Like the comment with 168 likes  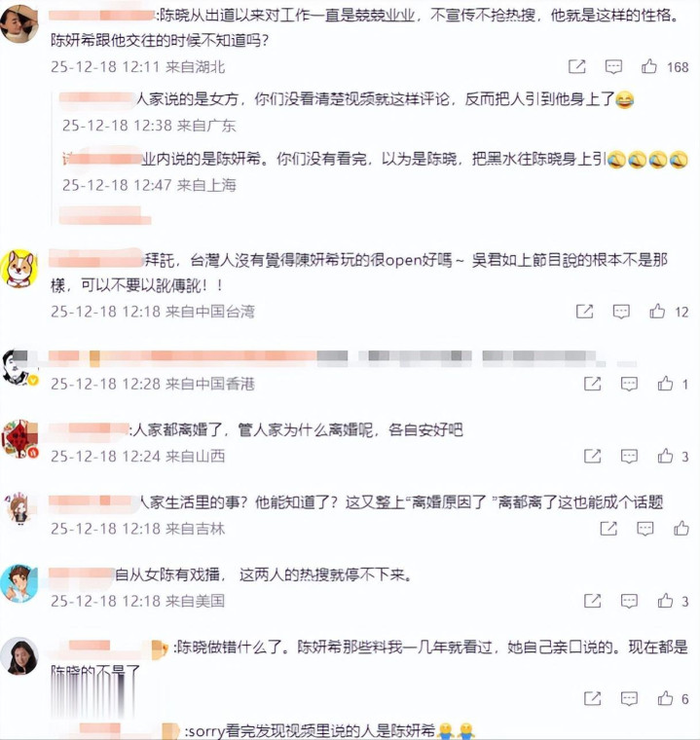coord(648,66)
